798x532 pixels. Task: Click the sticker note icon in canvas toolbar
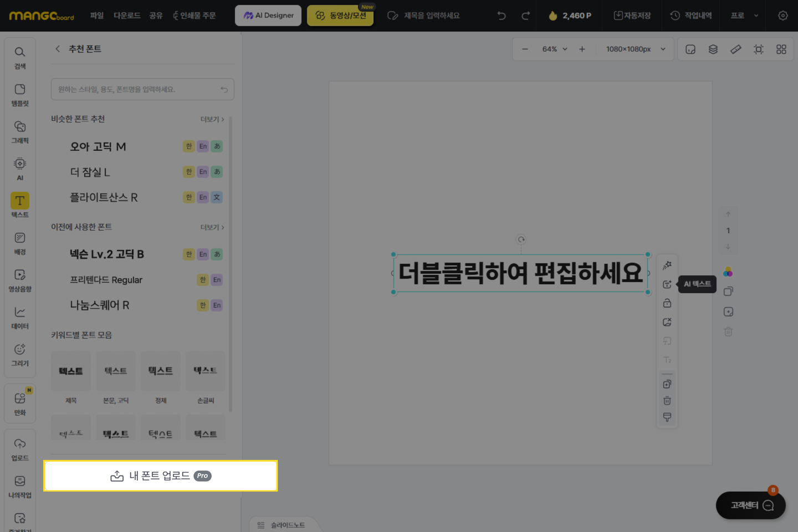pos(690,49)
